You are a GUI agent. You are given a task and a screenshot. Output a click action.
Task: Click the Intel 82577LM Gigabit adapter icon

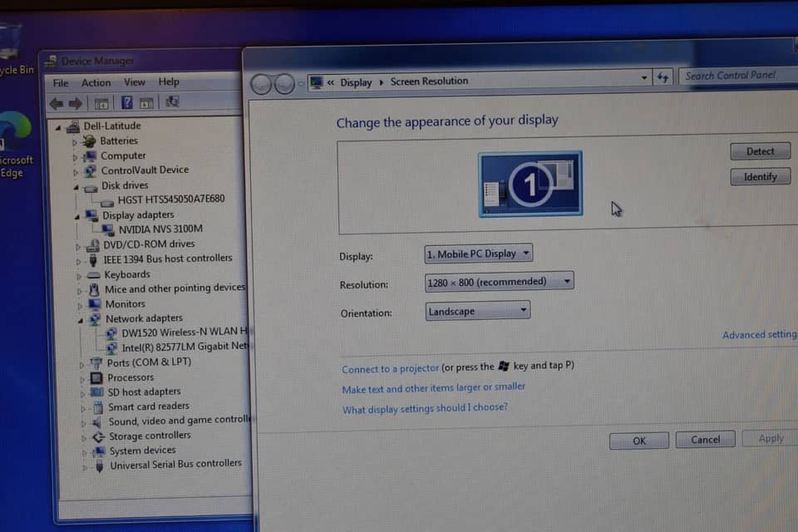tap(111, 348)
